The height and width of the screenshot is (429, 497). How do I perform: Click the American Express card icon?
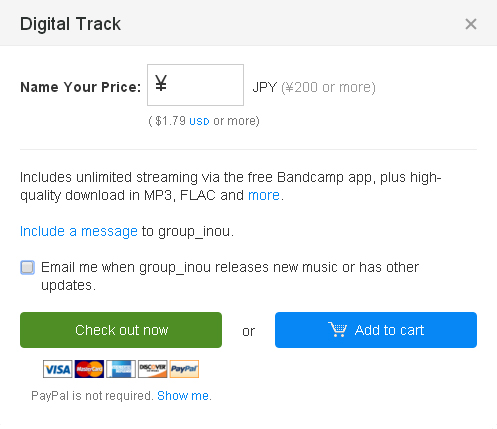click(x=121, y=369)
